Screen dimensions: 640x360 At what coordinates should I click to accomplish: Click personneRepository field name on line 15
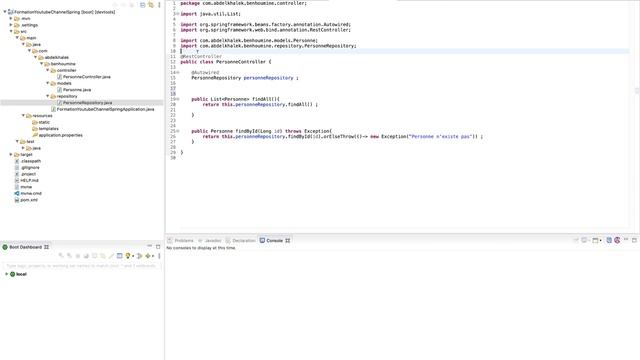268,78
